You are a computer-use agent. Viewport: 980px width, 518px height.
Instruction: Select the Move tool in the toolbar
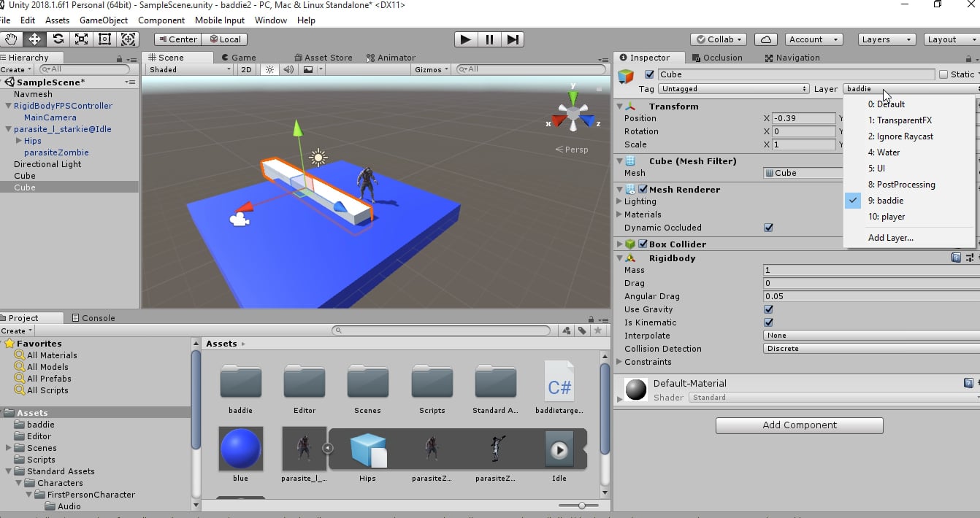(34, 39)
